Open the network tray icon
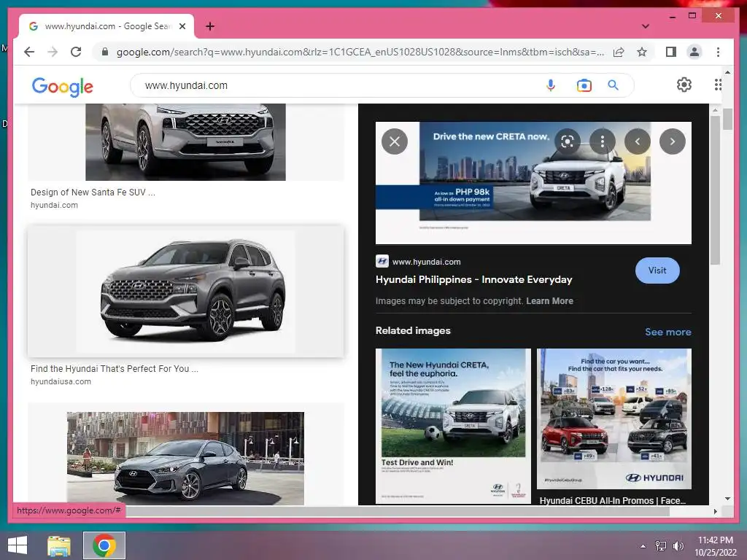 pyautogui.click(x=660, y=546)
